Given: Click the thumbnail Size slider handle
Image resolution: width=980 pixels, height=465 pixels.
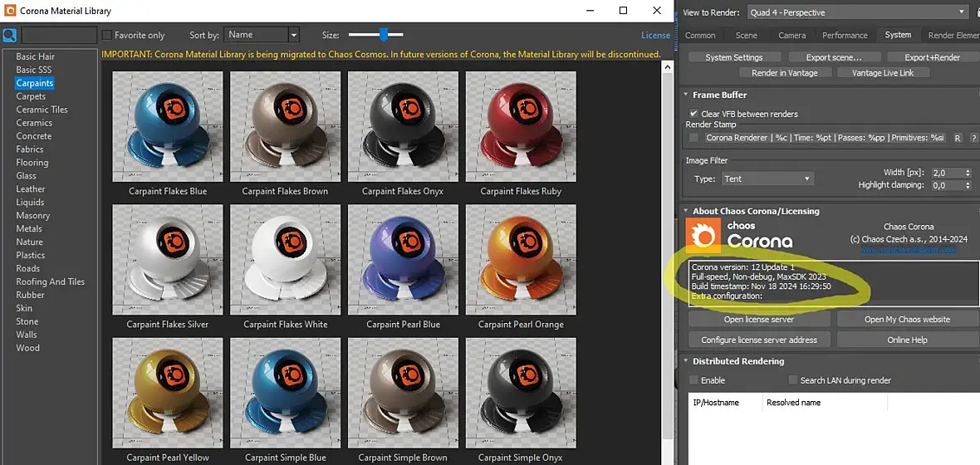Looking at the screenshot, I should [384, 34].
